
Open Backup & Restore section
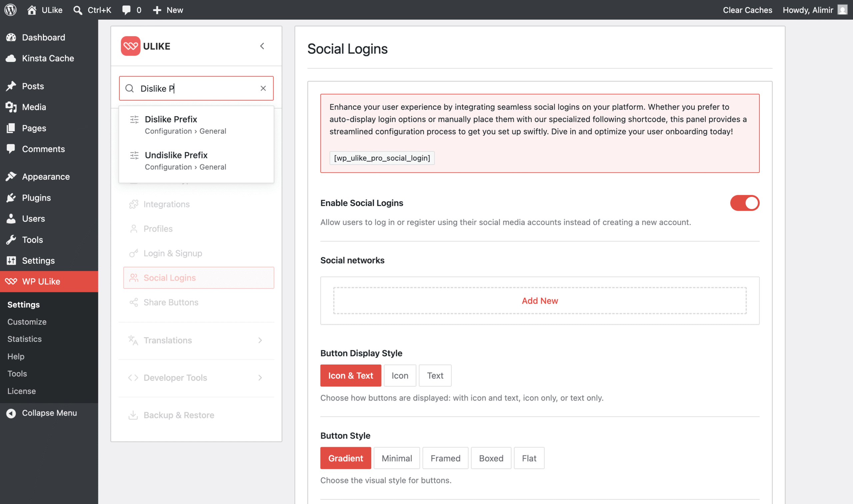pyautogui.click(x=196, y=415)
